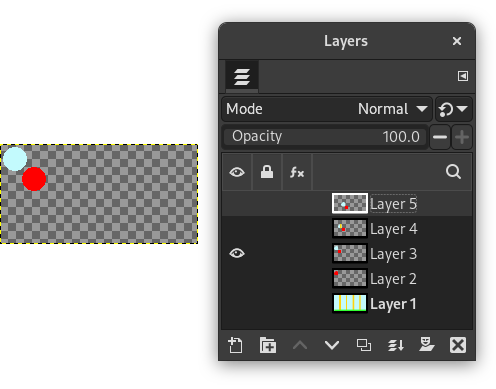Lower the selected layer one step

click(332, 345)
